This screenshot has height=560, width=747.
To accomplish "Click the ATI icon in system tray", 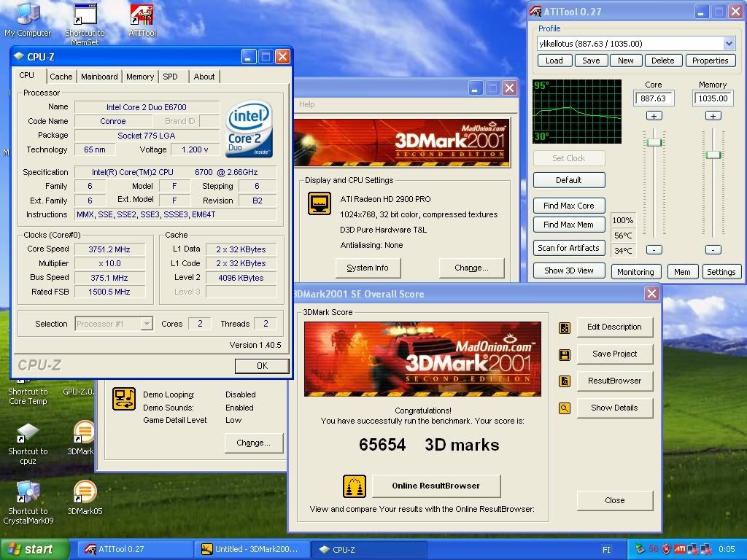I will click(x=680, y=549).
